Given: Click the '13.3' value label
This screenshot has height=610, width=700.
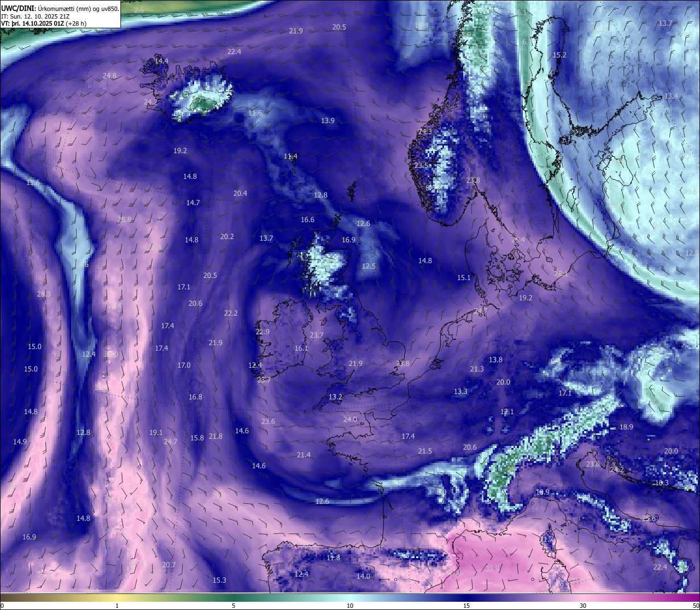Looking at the screenshot, I should 460,391.
